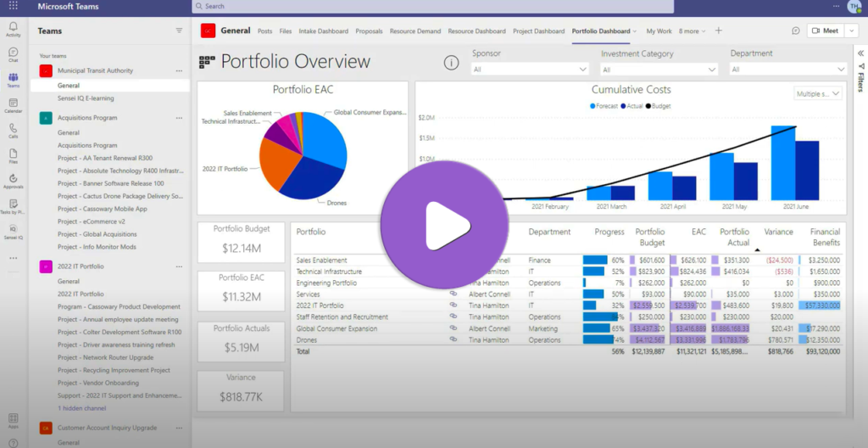Play the video with the purple button
The image size is (868, 448).
(x=434, y=225)
